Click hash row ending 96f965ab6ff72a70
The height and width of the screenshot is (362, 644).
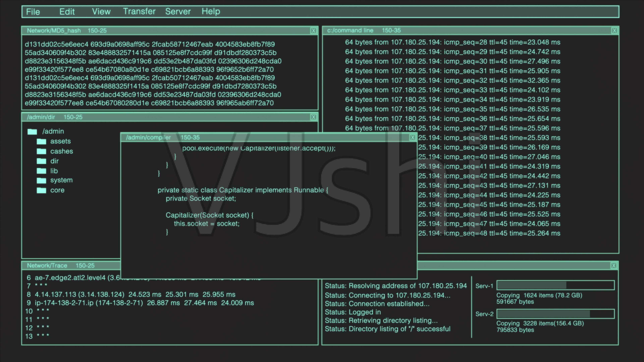pyautogui.click(x=149, y=103)
